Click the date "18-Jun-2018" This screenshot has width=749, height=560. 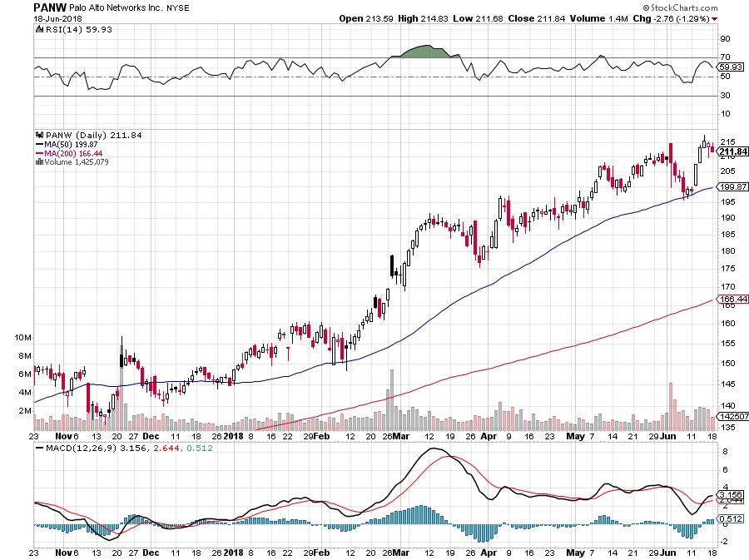click(57, 19)
